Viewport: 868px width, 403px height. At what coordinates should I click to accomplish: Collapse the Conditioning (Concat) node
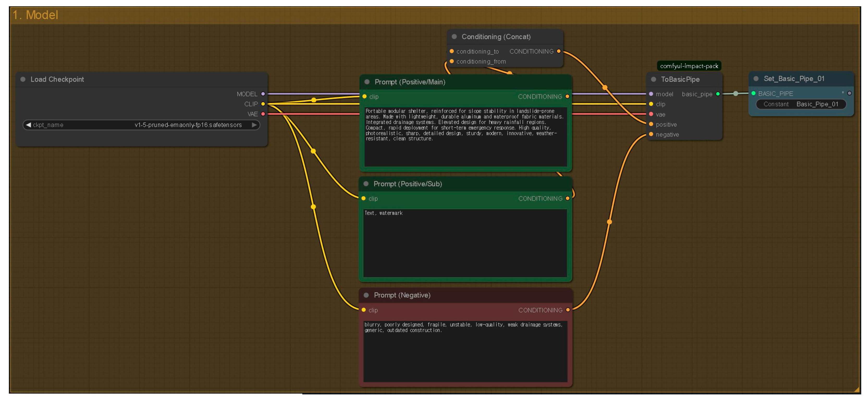coord(454,37)
